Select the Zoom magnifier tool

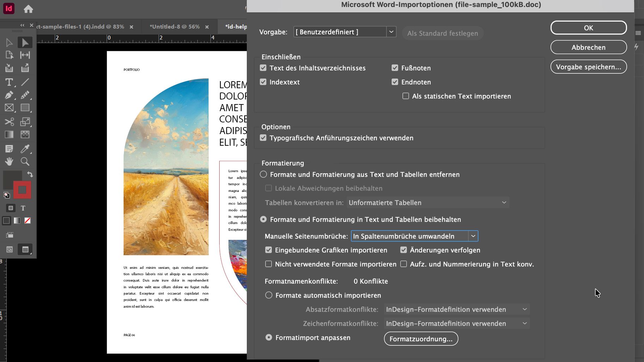[25, 162]
